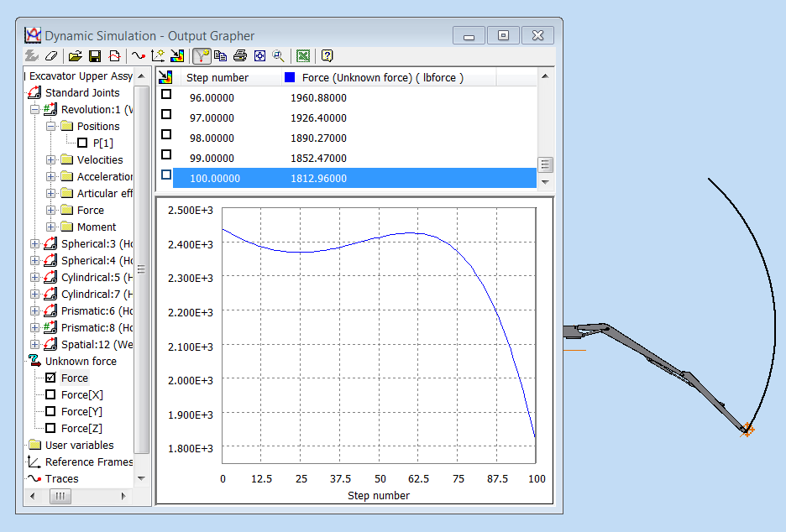Open the print tool

coord(238,55)
